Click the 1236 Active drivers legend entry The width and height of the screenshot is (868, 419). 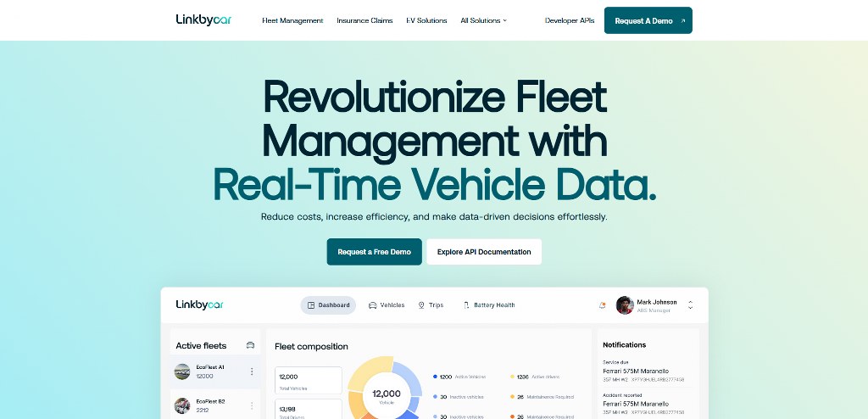pyautogui.click(x=535, y=377)
